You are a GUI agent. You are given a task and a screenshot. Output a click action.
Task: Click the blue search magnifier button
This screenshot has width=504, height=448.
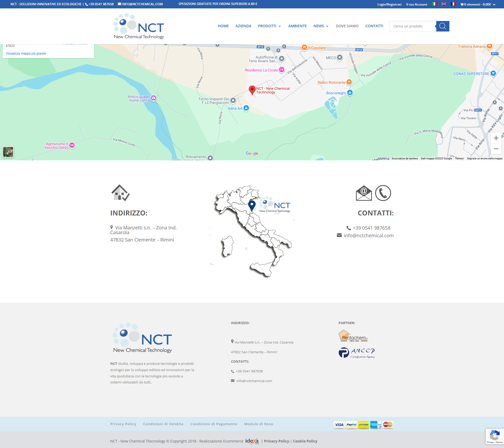443,26
